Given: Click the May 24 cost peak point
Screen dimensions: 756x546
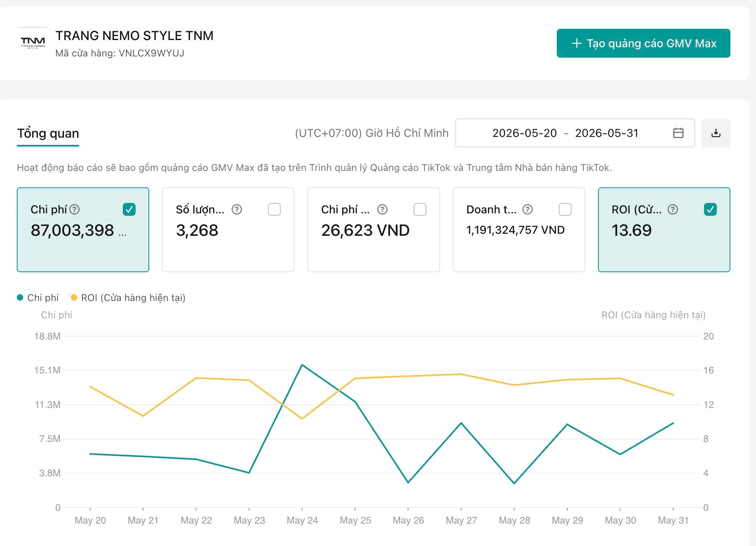Looking at the screenshot, I should coord(302,365).
